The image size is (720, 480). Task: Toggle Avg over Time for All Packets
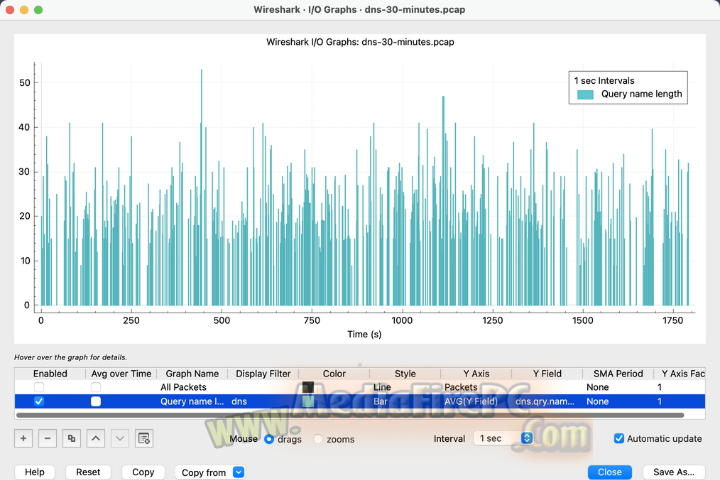(x=96, y=387)
